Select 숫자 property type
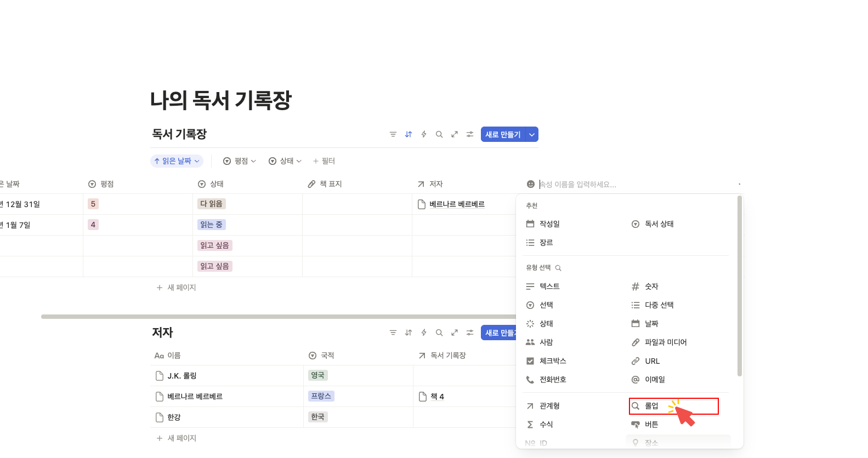Image resolution: width=868 pixels, height=458 pixels. pyautogui.click(x=678, y=287)
